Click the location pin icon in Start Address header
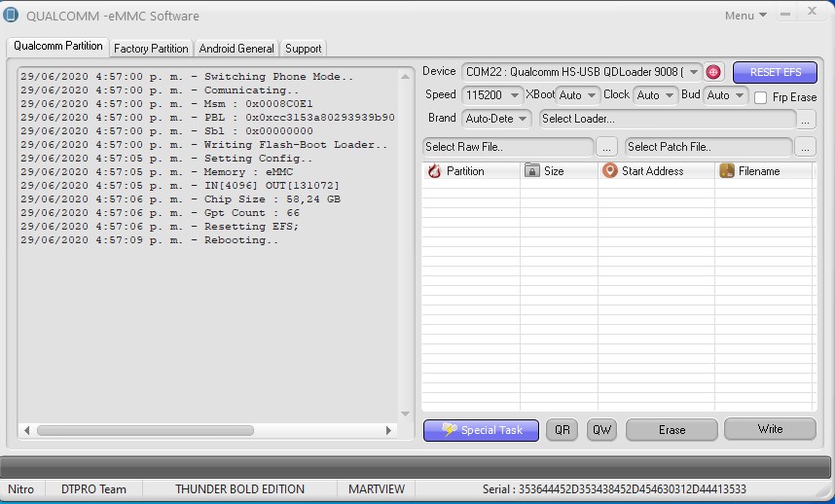Viewport: 835px width, 504px height. (x=610, y=170)
